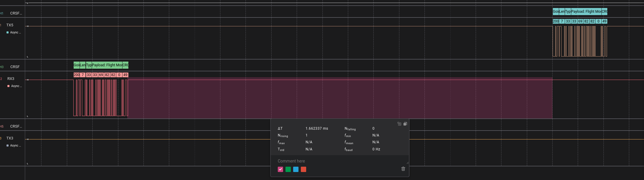Click the grid metrics icon in measurement popup
Screen dimensions: 644x180
pyautogui.click(x=399, y=124)
